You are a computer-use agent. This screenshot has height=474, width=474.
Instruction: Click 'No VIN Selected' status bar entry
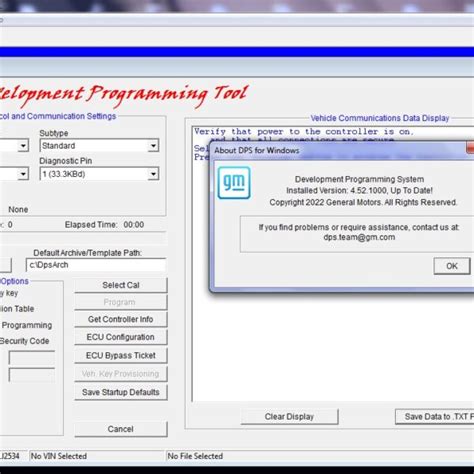click(x=59, y=456)
